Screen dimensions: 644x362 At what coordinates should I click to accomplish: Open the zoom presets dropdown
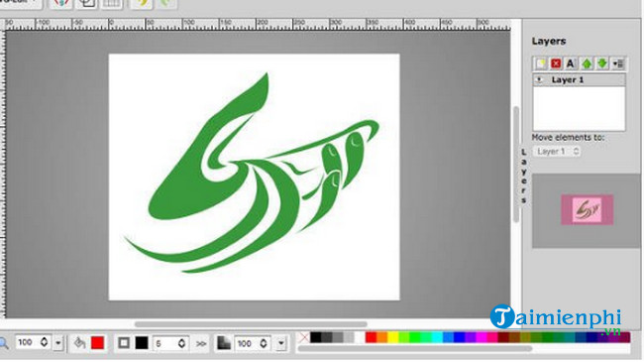(x=57, y=343)
